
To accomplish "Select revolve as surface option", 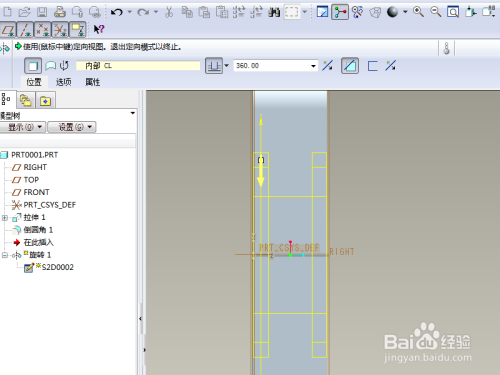I will 50,66.
